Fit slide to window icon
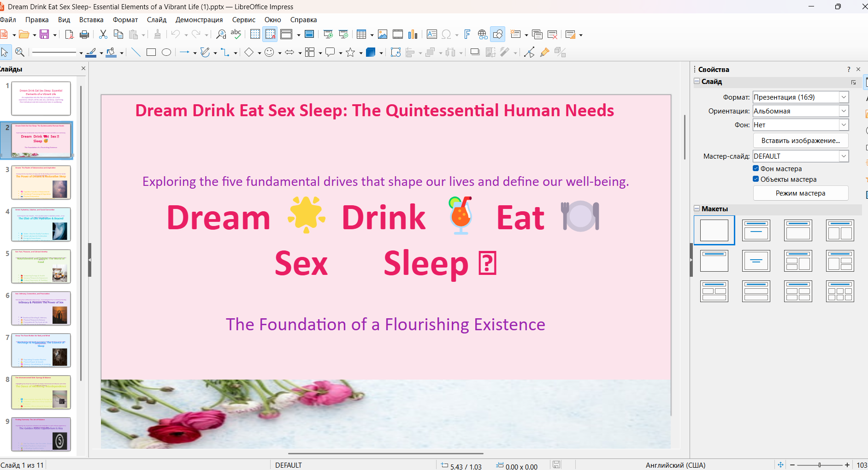Image resolution: width=868 pixels, height=470 pixels. point(780,465)
